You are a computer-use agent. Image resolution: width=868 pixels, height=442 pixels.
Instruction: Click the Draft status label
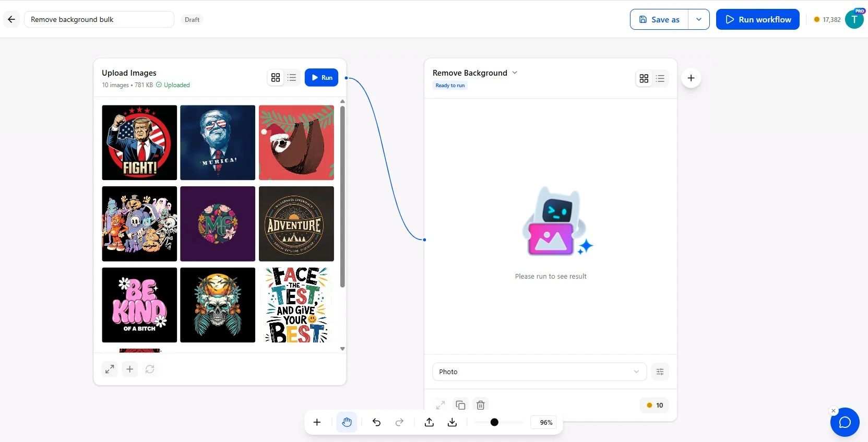192,20
